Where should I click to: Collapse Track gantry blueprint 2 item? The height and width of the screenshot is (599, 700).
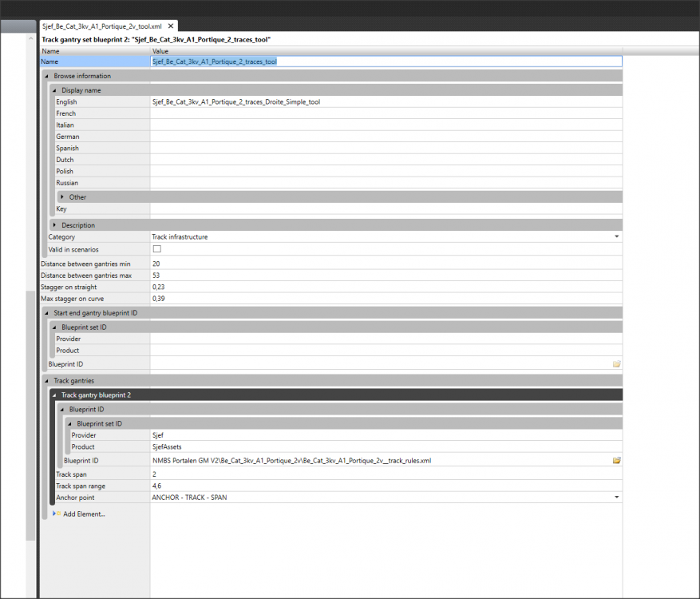(55, 395)
